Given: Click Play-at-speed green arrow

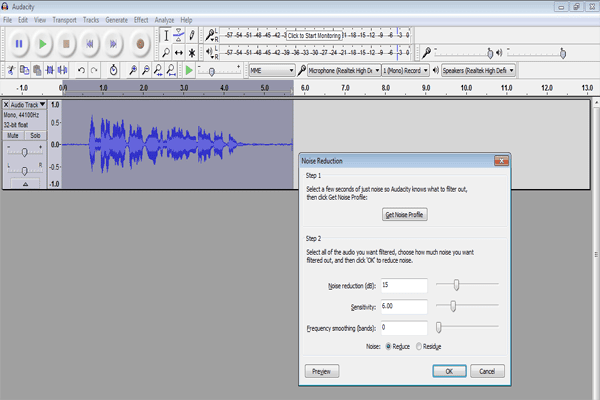Looking at the screenshot, I should pos(189,70).
